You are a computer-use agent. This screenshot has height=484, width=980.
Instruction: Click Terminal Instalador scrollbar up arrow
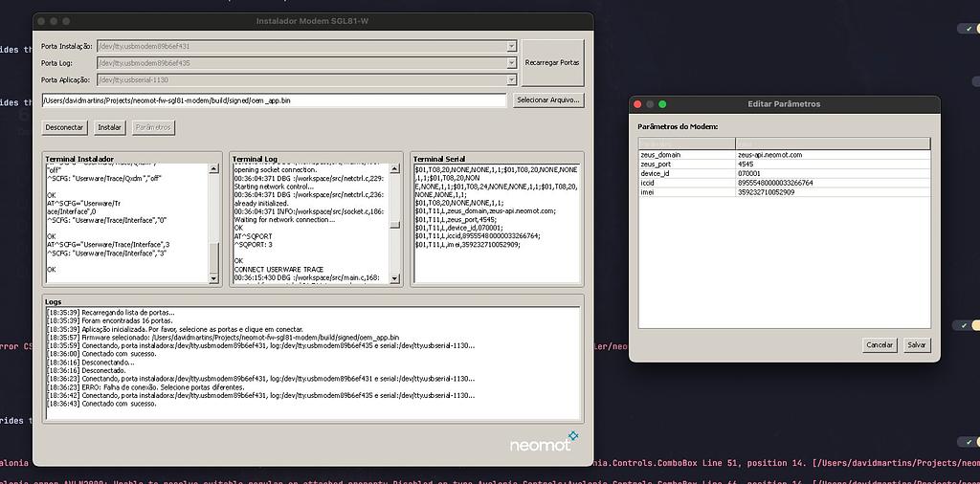click(x=213, y=168)
